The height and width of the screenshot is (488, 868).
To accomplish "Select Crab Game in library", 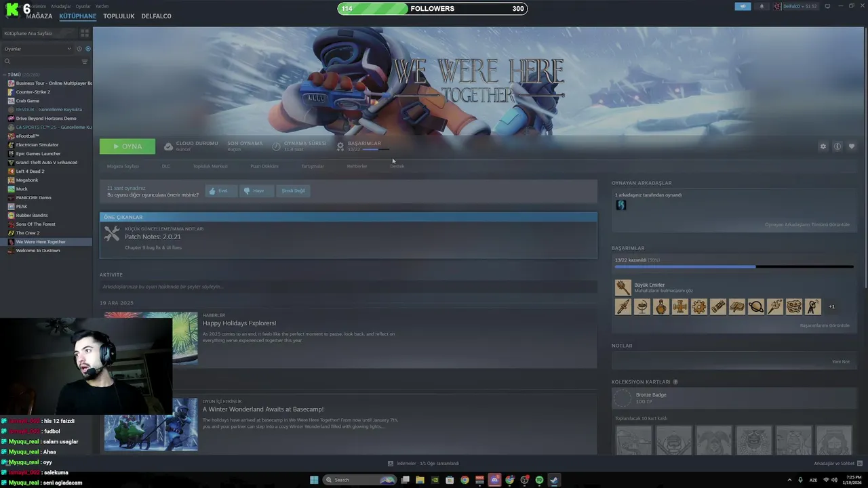I will [x=28, y=100].
